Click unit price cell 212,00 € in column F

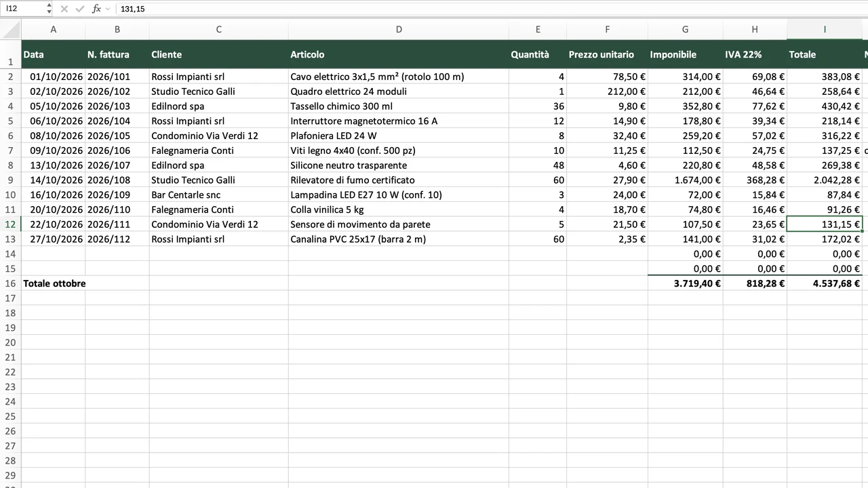608,91
